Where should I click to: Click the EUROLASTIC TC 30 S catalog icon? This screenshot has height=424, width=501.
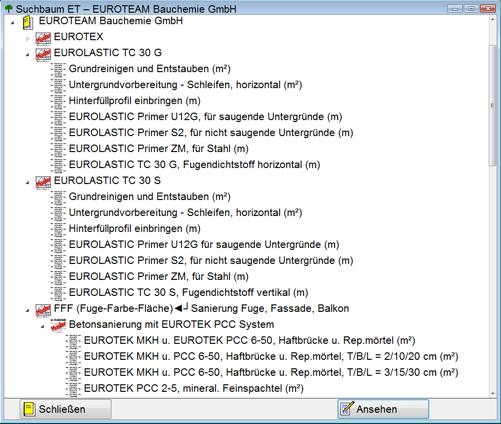coord(43,182)
